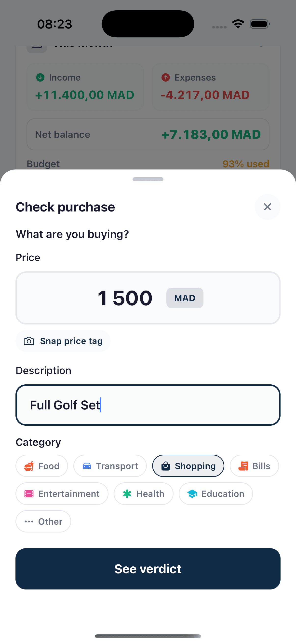Choose the Bills category

(x=254, y=466)
